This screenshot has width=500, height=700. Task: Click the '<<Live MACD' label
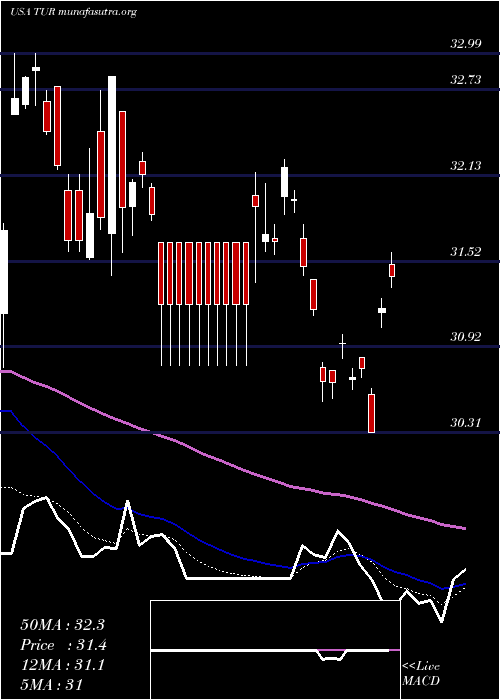(421, 674)
